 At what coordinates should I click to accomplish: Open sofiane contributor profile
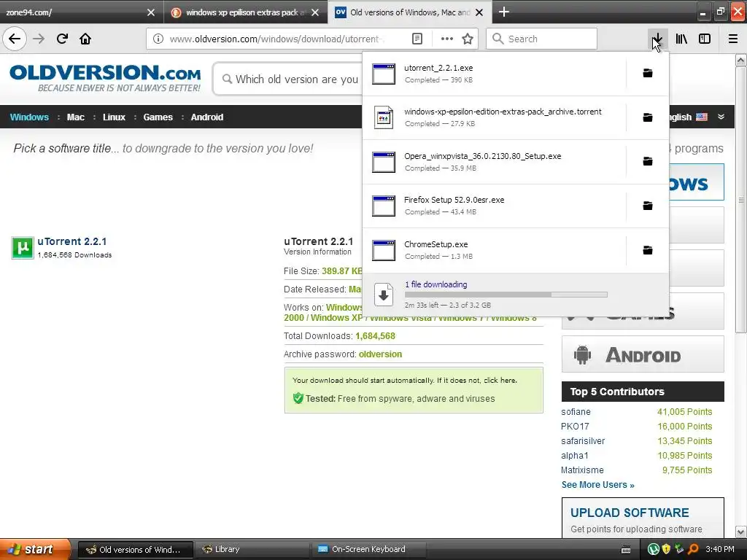click(x=576, y=412)
